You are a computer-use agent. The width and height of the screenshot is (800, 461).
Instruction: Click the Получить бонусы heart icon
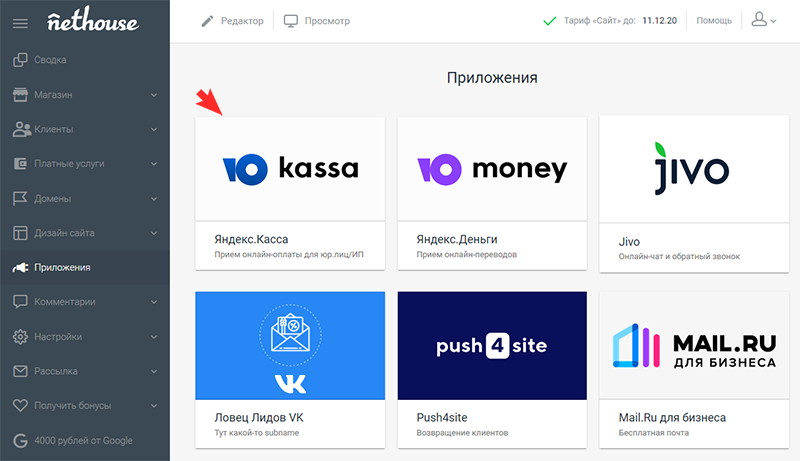pyautogui.click(x=20, y=406)
